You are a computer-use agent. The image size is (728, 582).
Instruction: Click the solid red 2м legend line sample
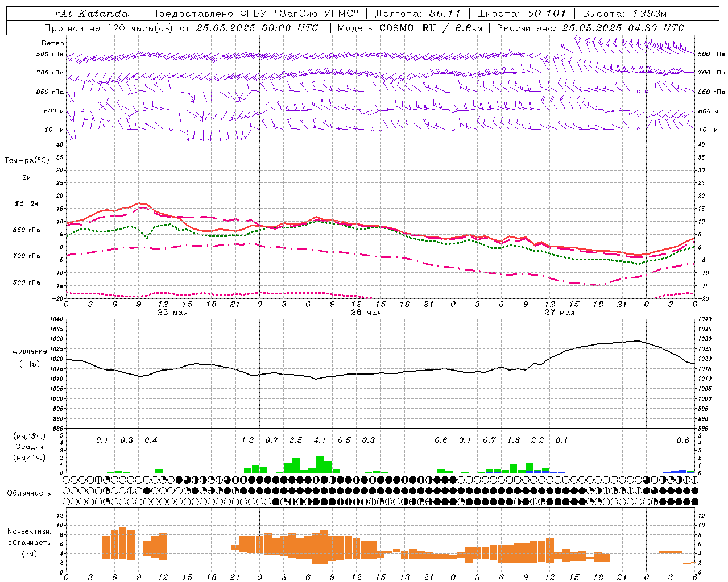pyautogui.click(x=26, y=184)
